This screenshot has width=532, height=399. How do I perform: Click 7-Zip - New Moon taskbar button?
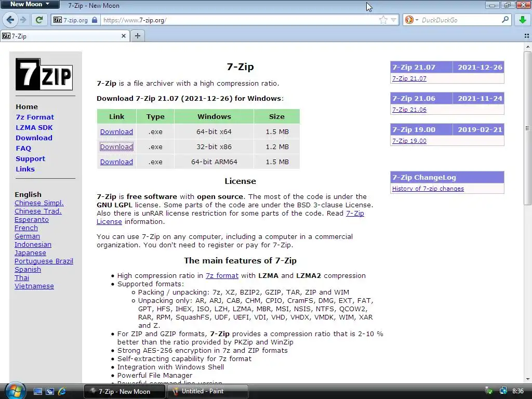tap(125, 391)
